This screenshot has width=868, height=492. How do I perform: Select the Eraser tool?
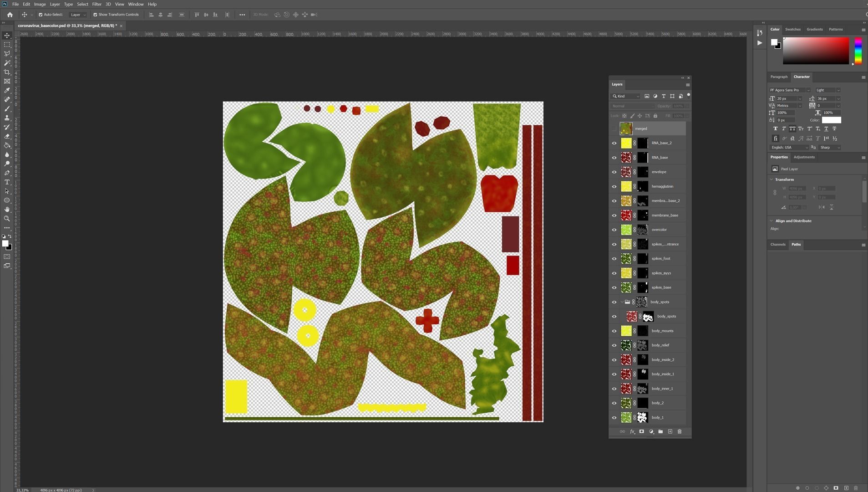7,136
